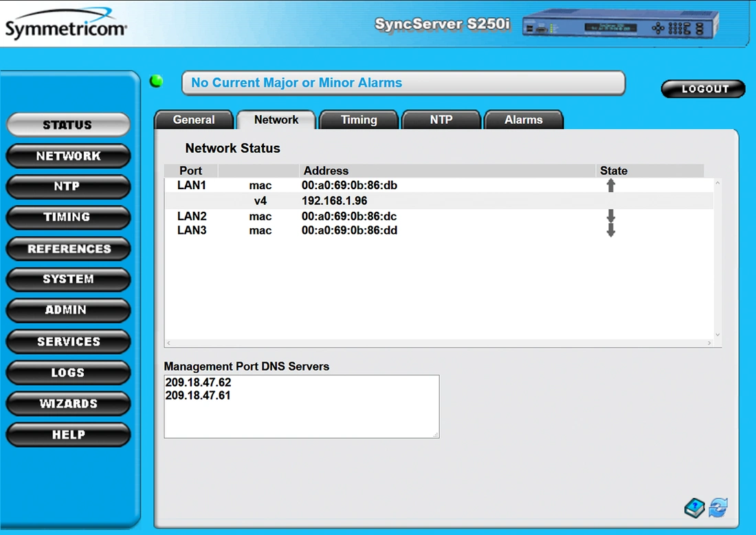This screenshot has width=756, height=535.
Task: Click the Management Port DNS Servers label
Action: (246, 367)
